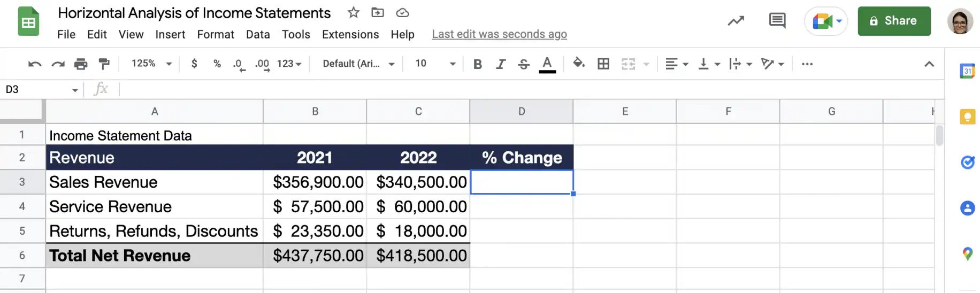Screen dimensions: 980x293
Task: Open the View menu
Action: click(x=131, y=35)
